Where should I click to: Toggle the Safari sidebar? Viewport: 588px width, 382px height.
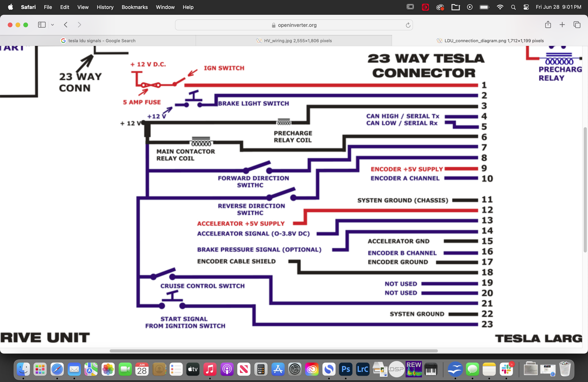(42, 25)
